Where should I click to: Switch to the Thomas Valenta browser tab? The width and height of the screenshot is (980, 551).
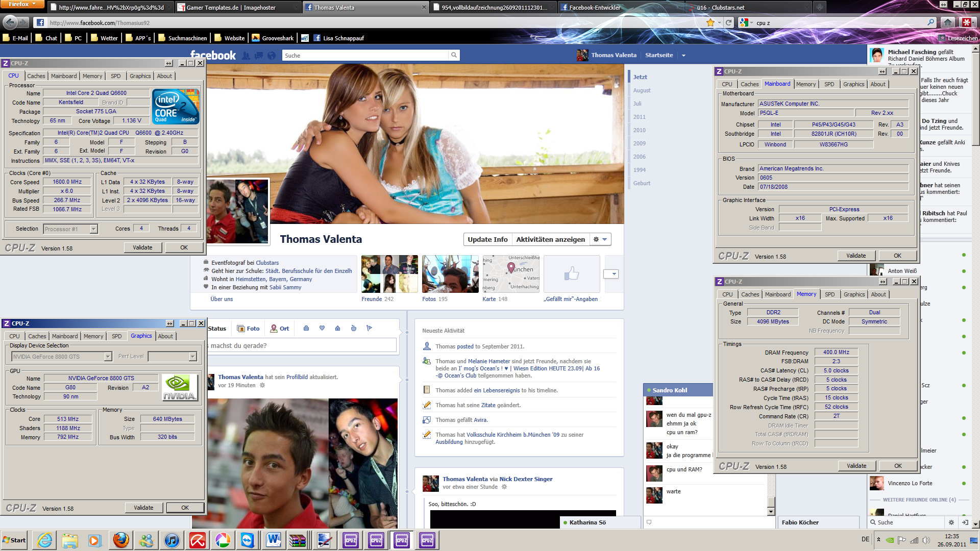click(365, 8)
